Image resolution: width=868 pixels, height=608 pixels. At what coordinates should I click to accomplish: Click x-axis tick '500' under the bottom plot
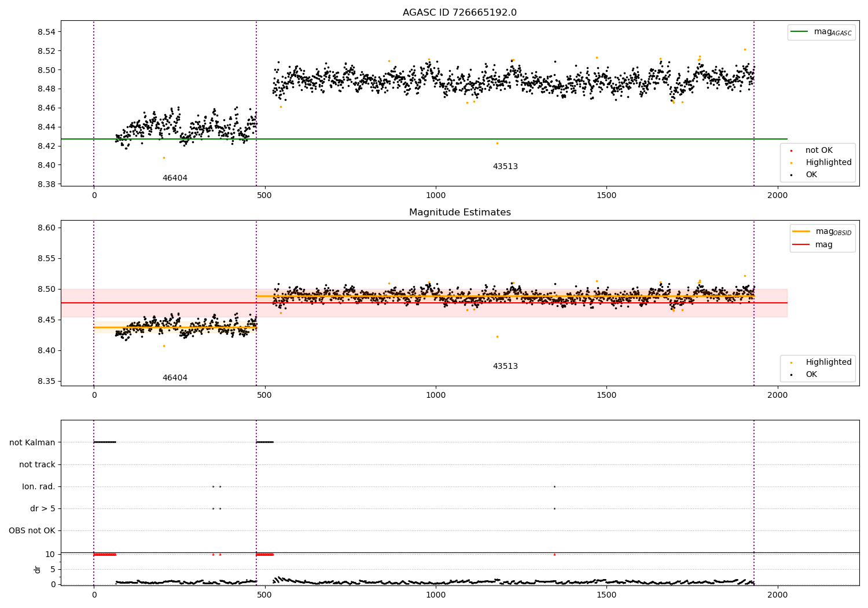264,594
